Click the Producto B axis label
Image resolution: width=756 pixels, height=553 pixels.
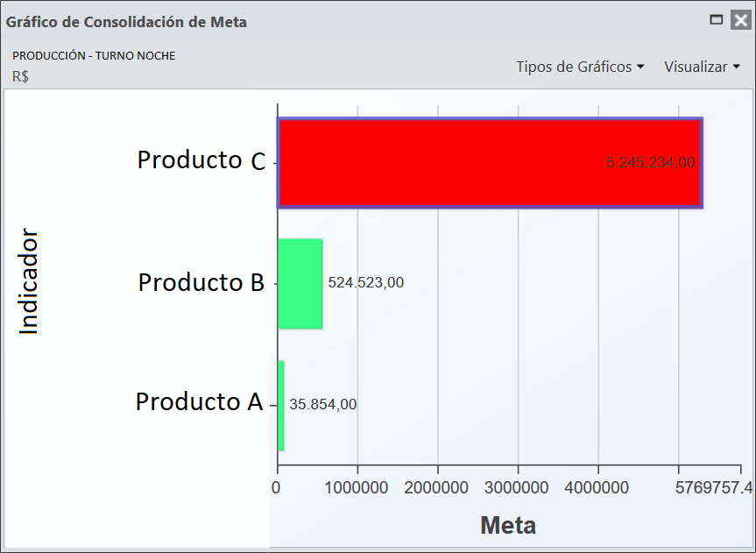(201, 282)
